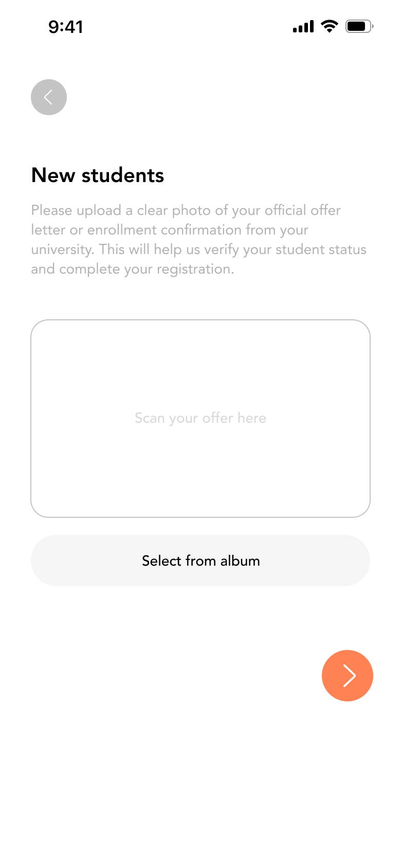Tap the Select from album button

200,560
